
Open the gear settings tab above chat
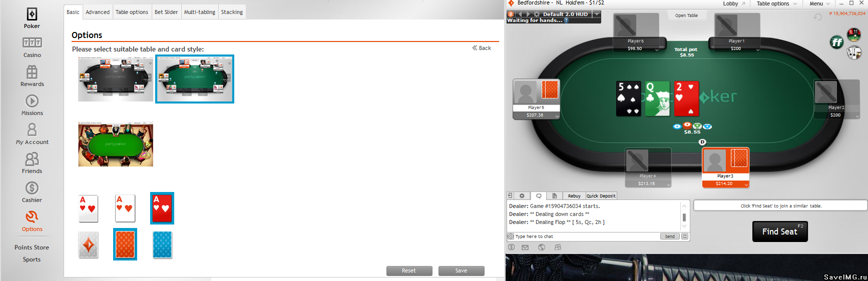point(522,195)
